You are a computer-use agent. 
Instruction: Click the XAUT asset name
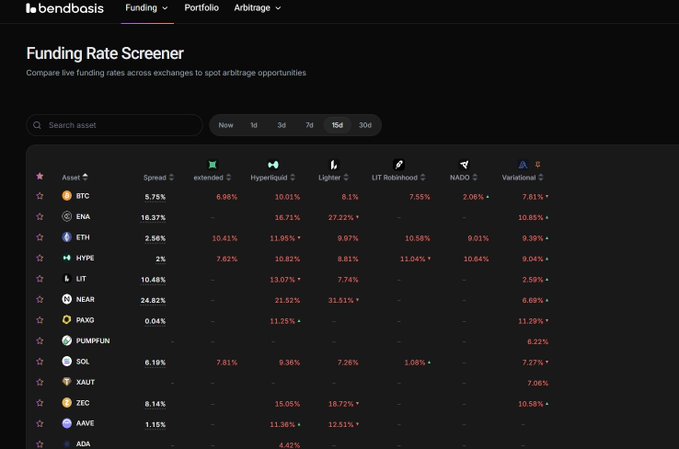[x=85, y=382]
